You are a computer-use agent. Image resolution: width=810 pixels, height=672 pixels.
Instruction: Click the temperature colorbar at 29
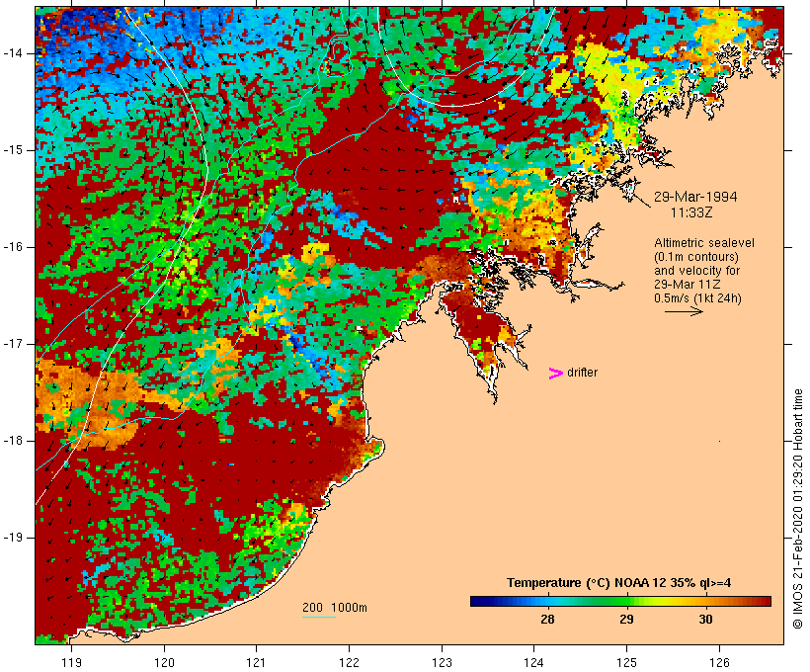[626, 601]
